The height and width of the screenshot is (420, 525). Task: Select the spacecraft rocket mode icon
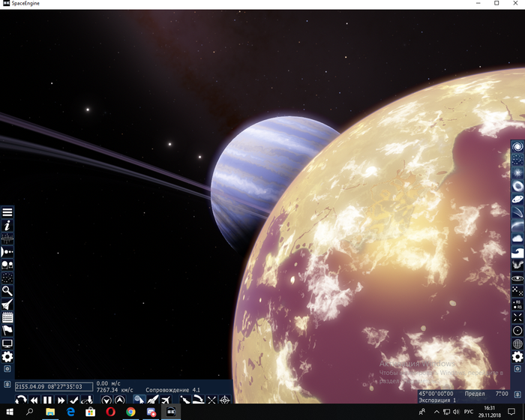(x=152, y=400)
